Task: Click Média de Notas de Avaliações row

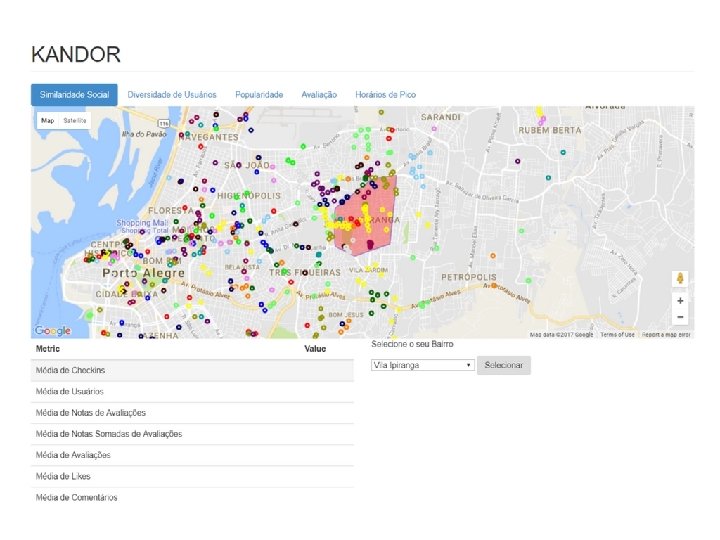Action: click(192, 413)
